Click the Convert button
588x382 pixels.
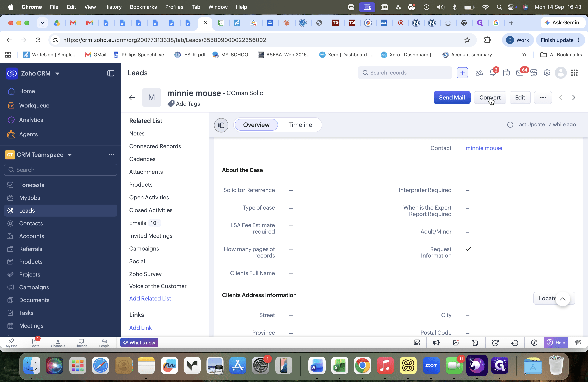[x=490, y=97]
